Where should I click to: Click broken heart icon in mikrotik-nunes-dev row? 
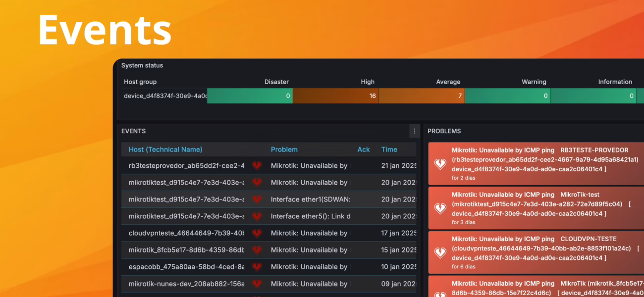tap(257, 284)
